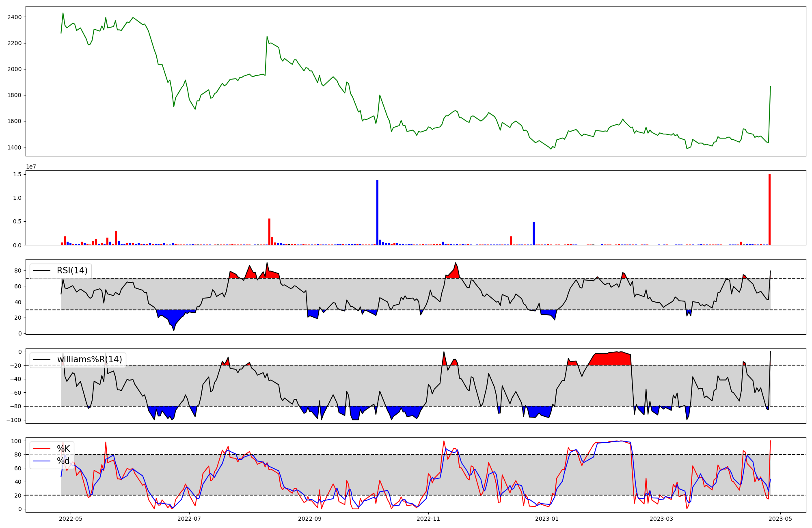Click the 2023-05 x-axis label
Image resolution: width=812 pixels, height=528 pixels.
click(x=780, y=519)
